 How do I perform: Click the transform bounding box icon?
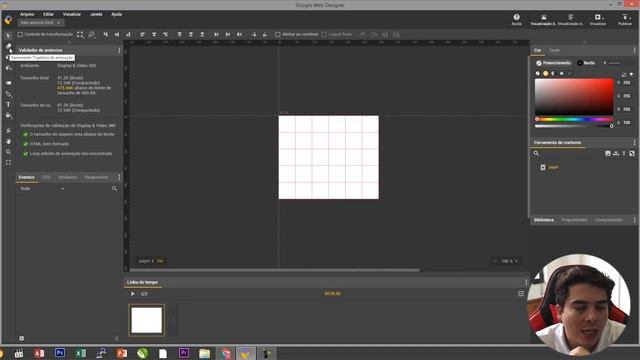pyautogui.click(x=80, y=35)
